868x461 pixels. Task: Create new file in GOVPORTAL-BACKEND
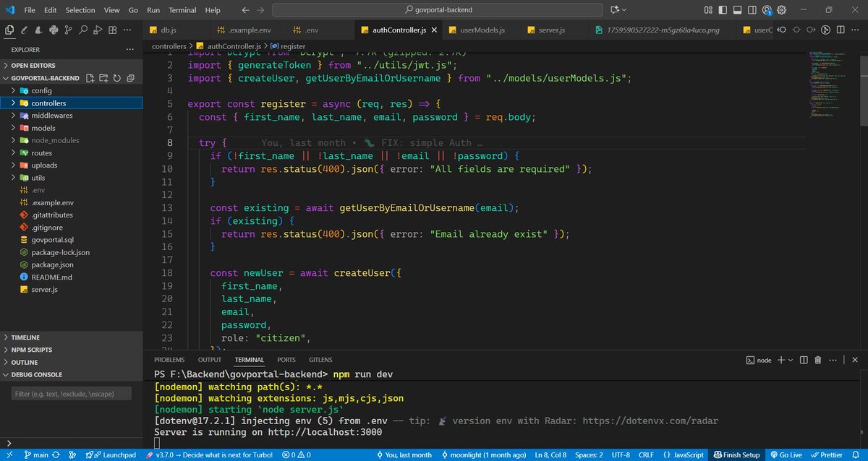(90, 78)
